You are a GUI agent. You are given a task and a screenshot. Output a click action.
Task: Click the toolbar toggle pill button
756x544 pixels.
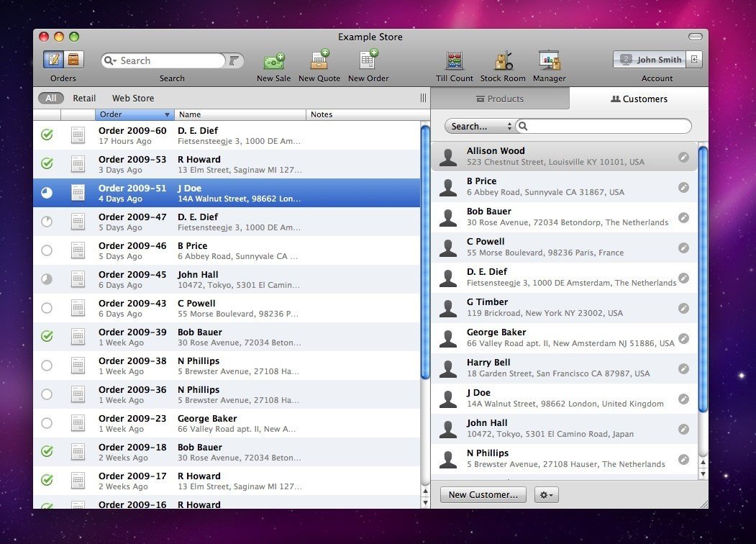click(696, 37)
